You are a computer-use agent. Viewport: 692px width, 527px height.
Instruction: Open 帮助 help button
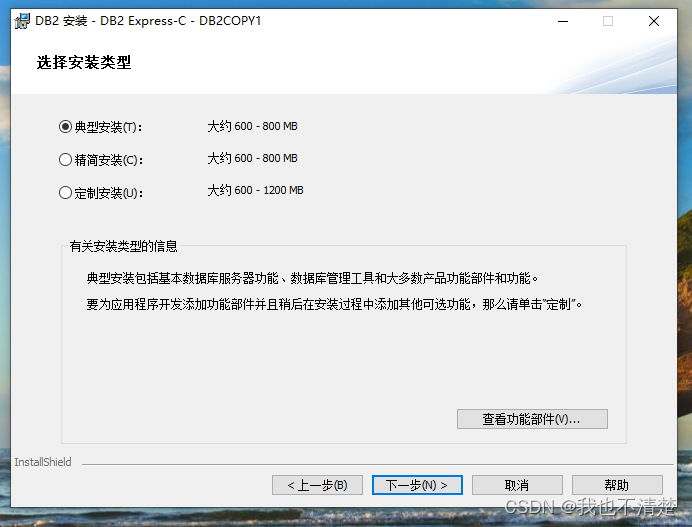click(617, 485)
